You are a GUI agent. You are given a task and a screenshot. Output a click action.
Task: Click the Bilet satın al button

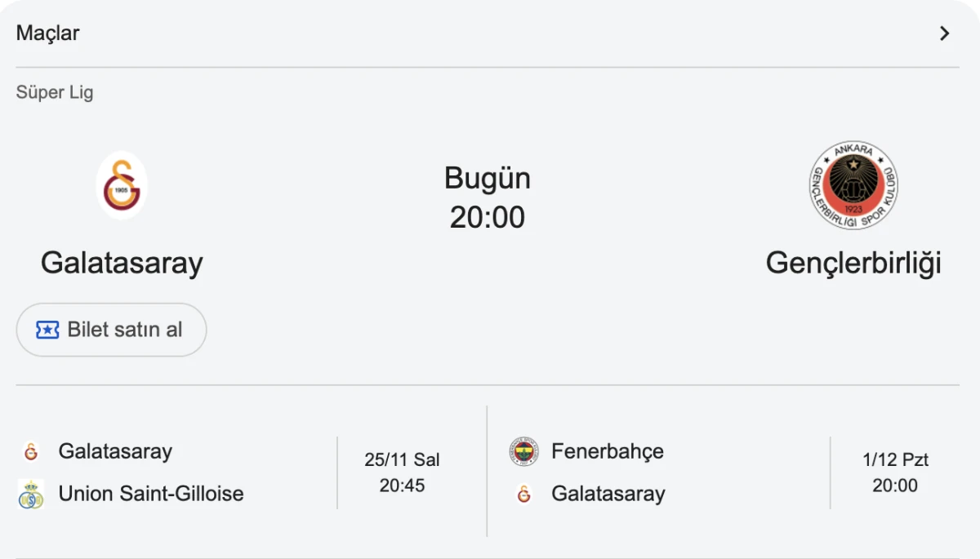[111, 329]
